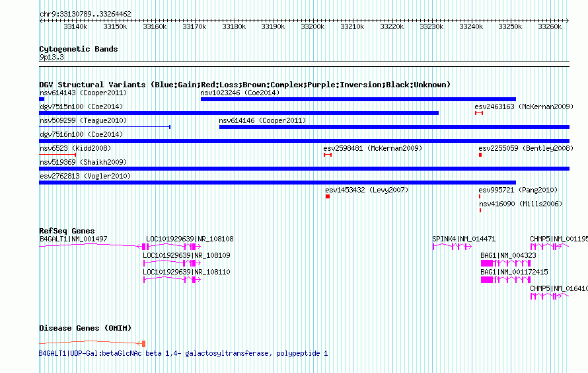This screenshot has width=588, height=373.
Task: Select the LOC101929639|NR_108109 transcript label
Action: point(186,255)
